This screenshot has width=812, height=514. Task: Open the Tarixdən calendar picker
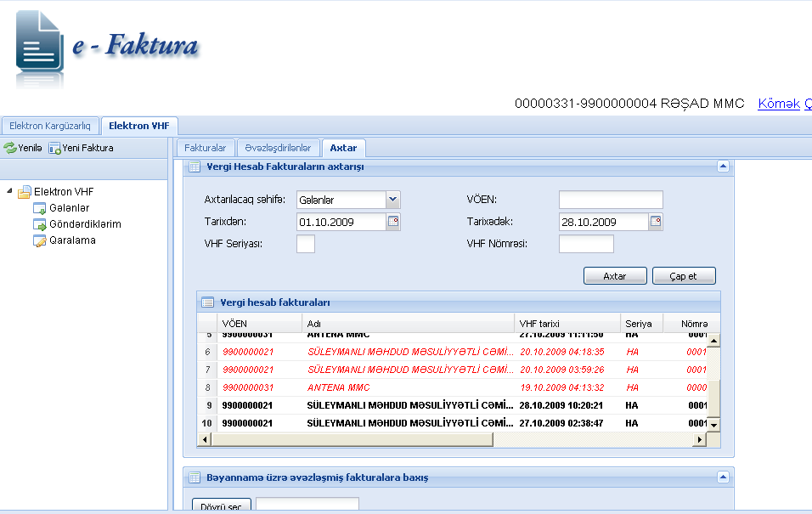(x=393, y=222)
